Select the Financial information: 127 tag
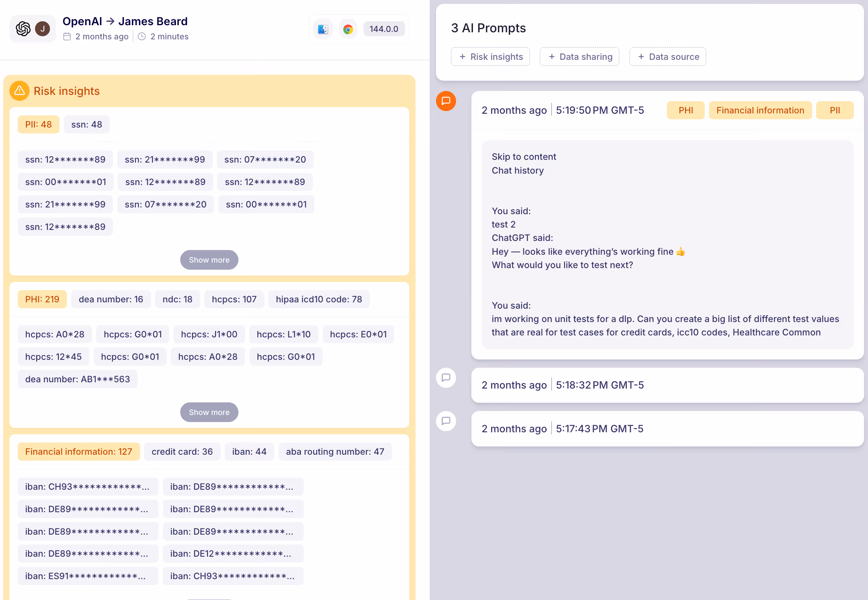The image size is (868, 600). click(79, 452)
